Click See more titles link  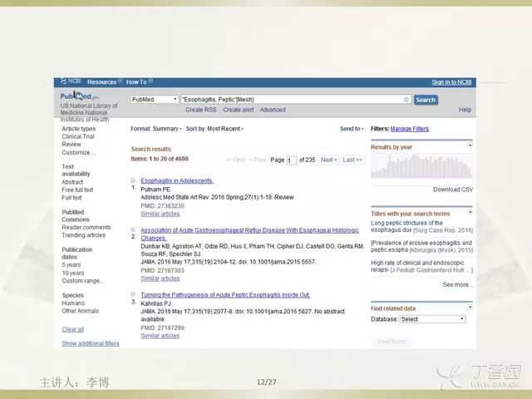(x=457, y=284)
